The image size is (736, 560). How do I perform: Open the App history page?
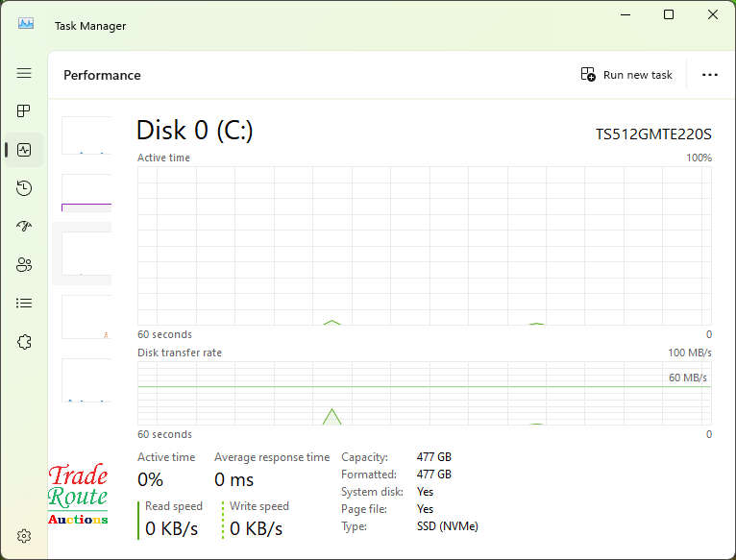click(x=24, y=188)
